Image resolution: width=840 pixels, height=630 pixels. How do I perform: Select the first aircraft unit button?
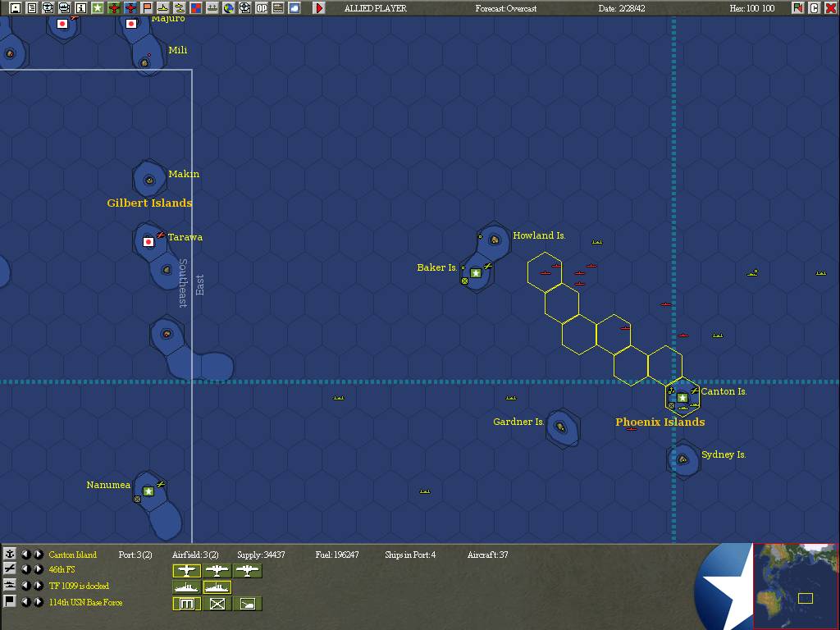(186, 571)
